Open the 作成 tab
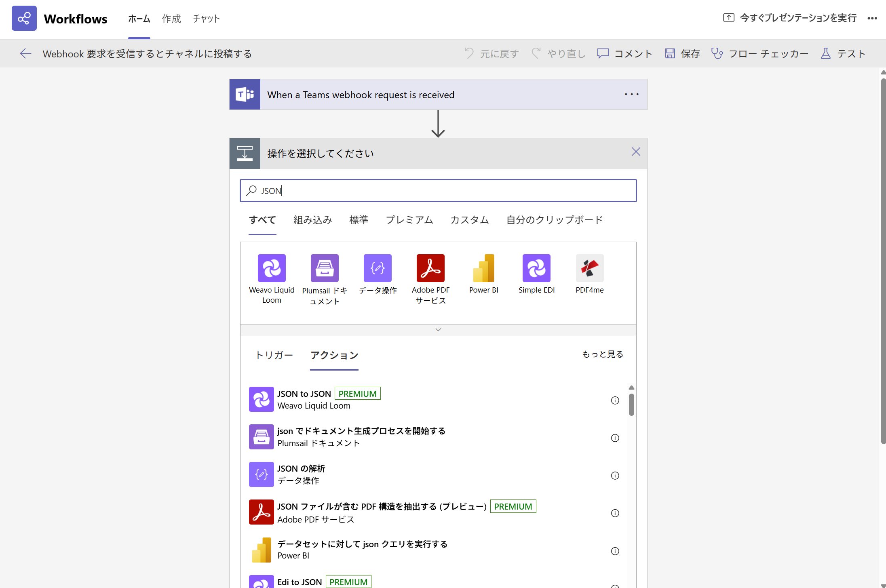 171,19
